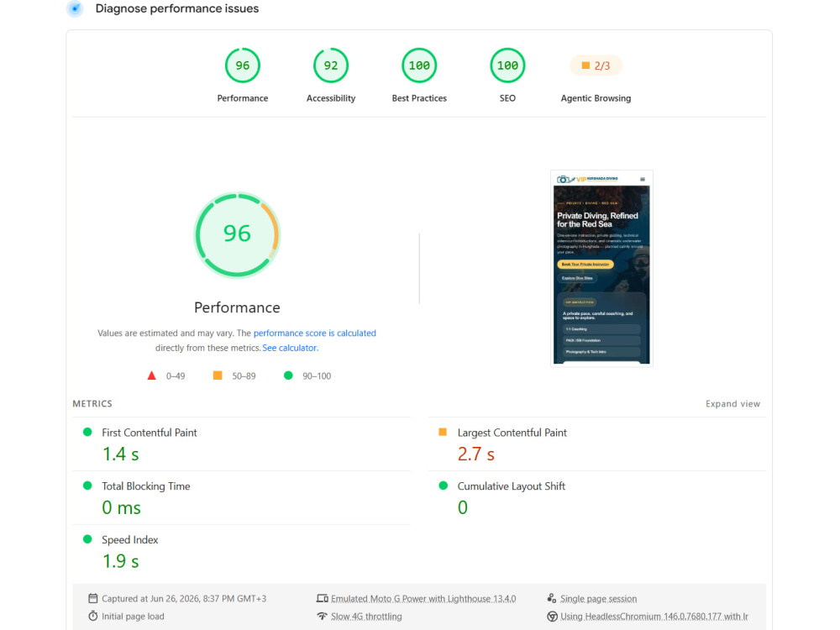Click the Diagnose performance issues icon

click(75, 8)
